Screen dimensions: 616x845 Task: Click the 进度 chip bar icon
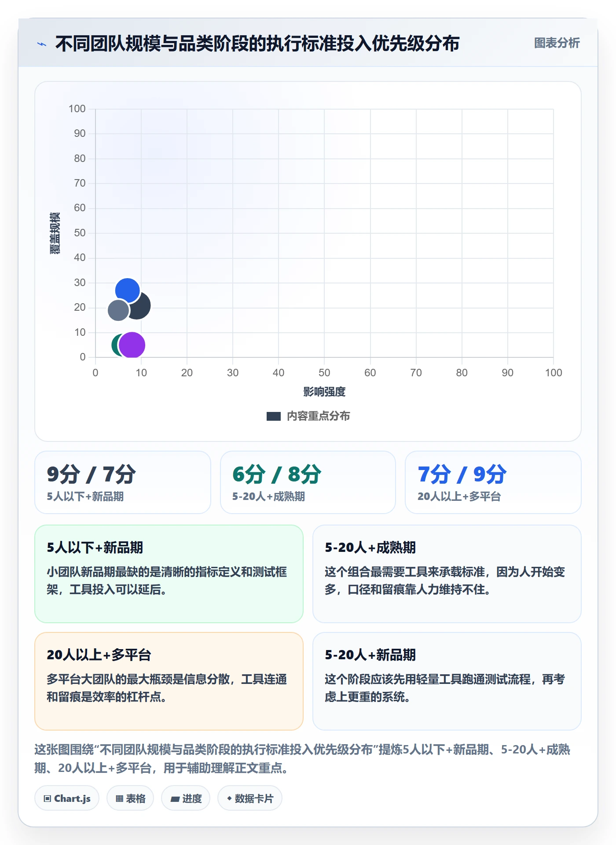tap(175, 799)
